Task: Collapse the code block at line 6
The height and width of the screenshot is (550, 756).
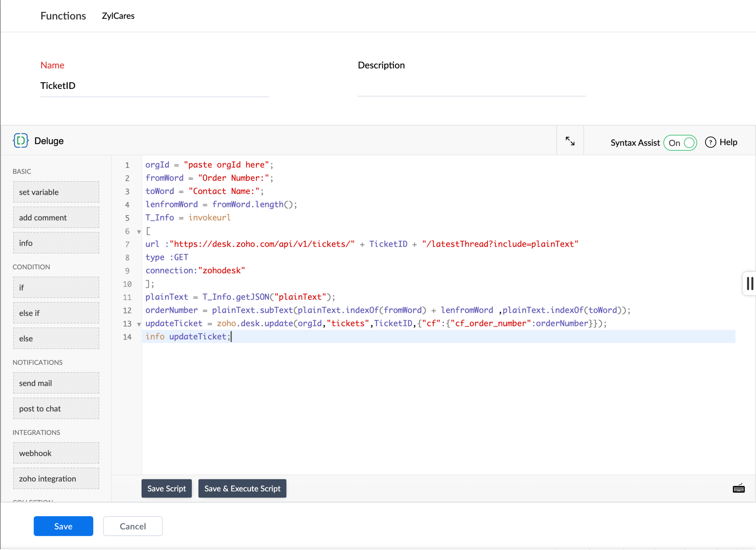Action: click(139, 231)
